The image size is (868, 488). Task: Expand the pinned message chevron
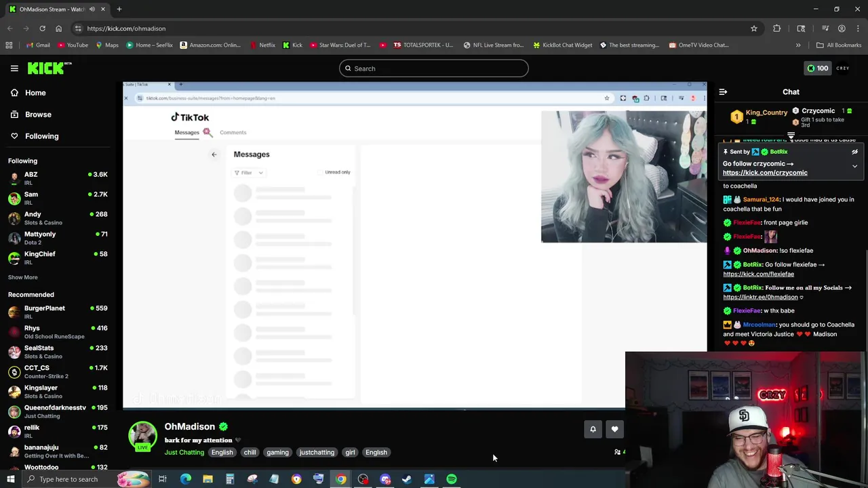point(854,166)
